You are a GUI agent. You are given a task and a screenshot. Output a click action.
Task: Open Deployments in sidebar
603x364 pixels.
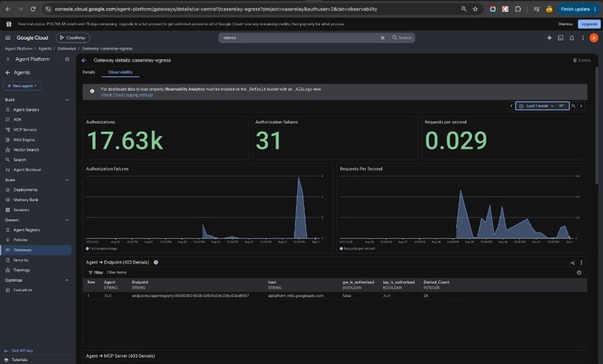coord(25,190)
